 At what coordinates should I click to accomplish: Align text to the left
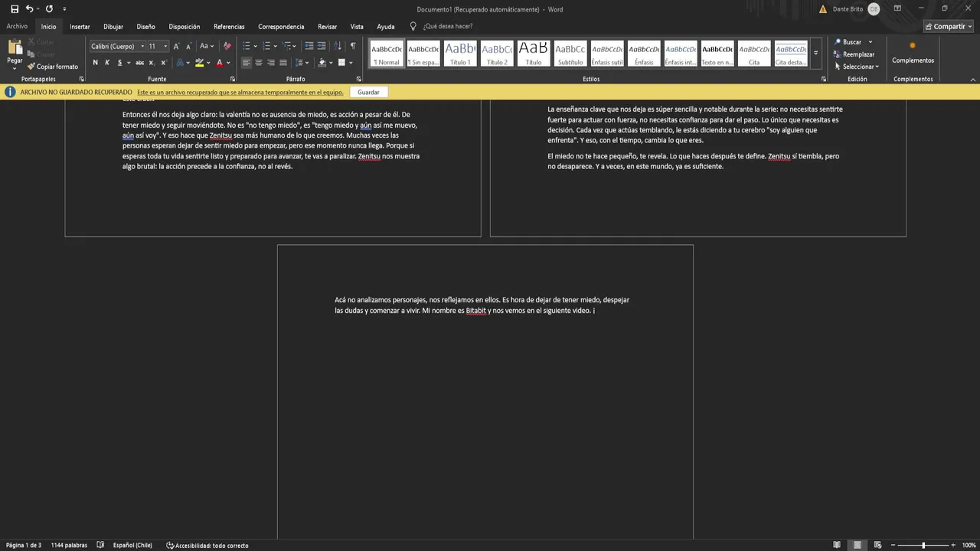click(246, 63)
